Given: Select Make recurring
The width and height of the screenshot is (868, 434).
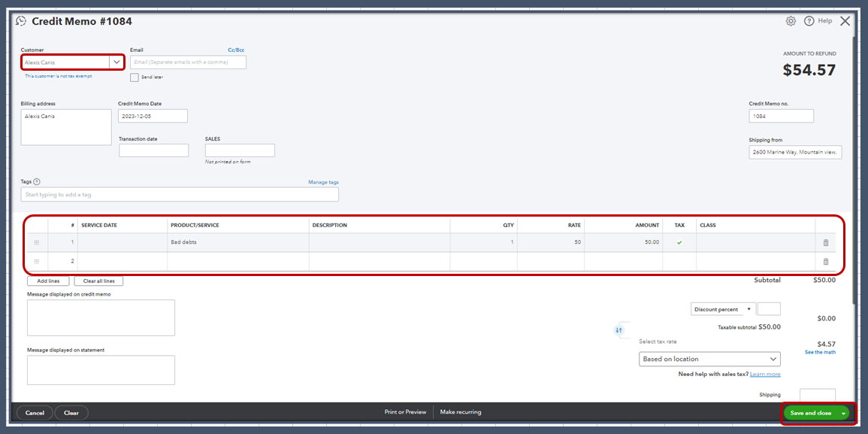Looking at the screenshot, I should [461, 412].
